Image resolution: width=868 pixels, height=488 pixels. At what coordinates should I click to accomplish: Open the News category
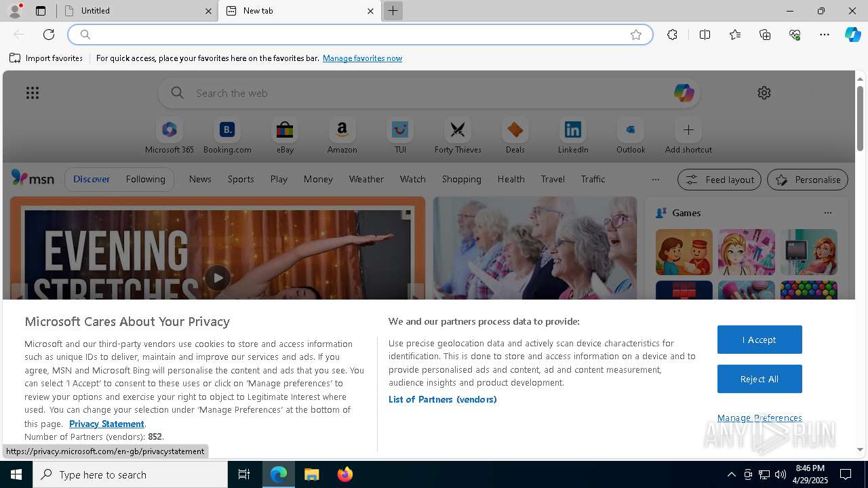[x=200, y=179]
